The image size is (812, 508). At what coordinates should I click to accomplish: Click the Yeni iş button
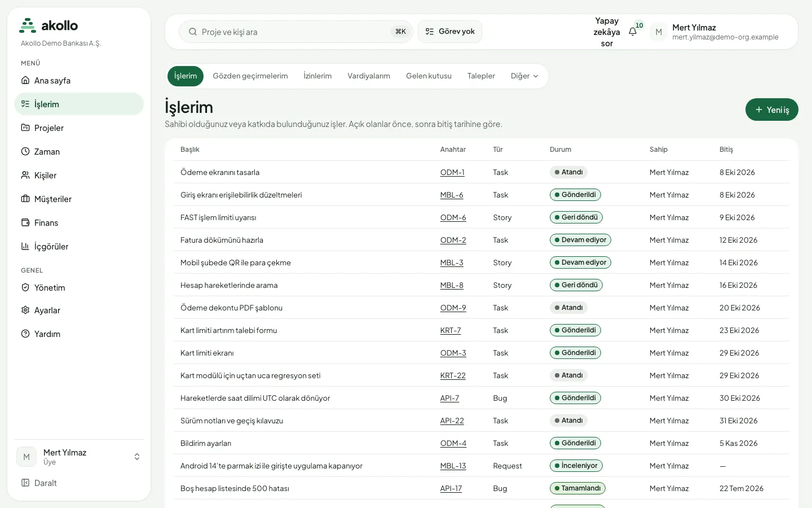(771, 110)
